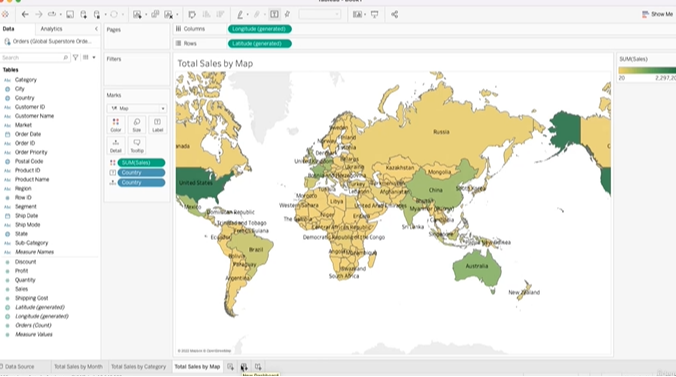Select the Longitude (generated) pill in Columns
The image size is (676, 377).
tap(260, 29)
